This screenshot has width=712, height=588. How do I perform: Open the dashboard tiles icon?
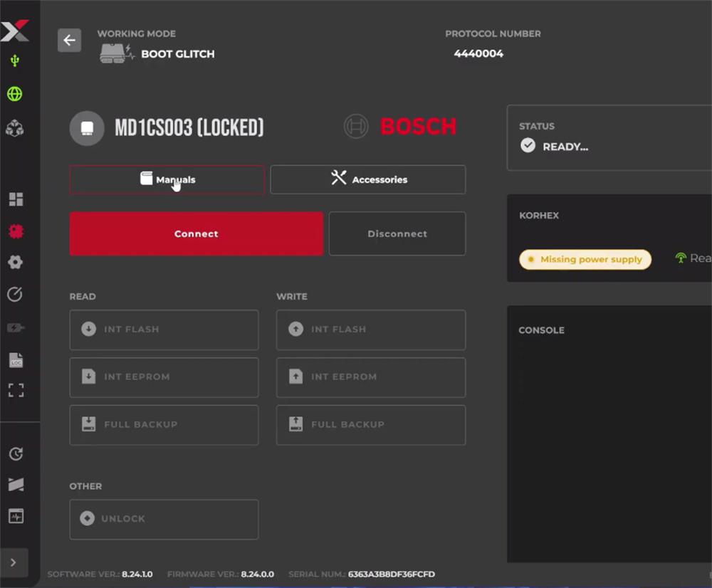coord(16,199)
